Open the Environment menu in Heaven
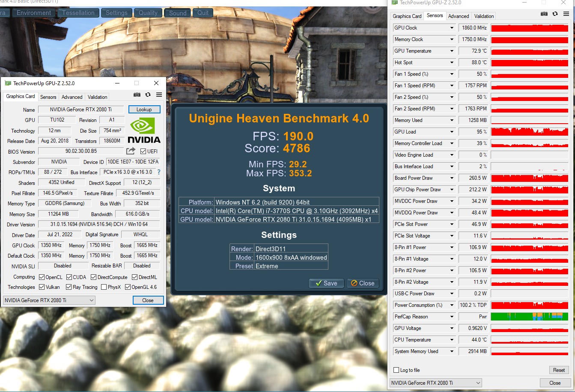 point(34,13)
